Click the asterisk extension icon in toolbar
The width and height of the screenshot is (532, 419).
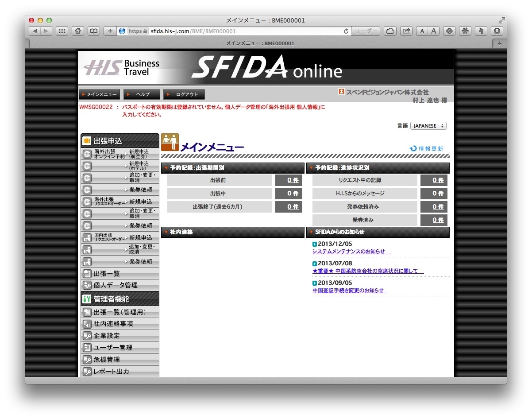pyautogui.click(x=465, y=31)
